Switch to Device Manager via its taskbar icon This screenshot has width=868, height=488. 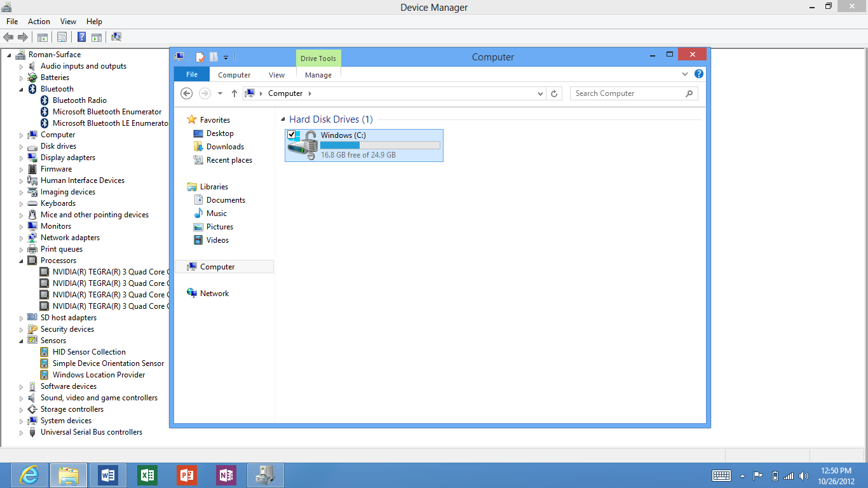(x=266, y=475)
